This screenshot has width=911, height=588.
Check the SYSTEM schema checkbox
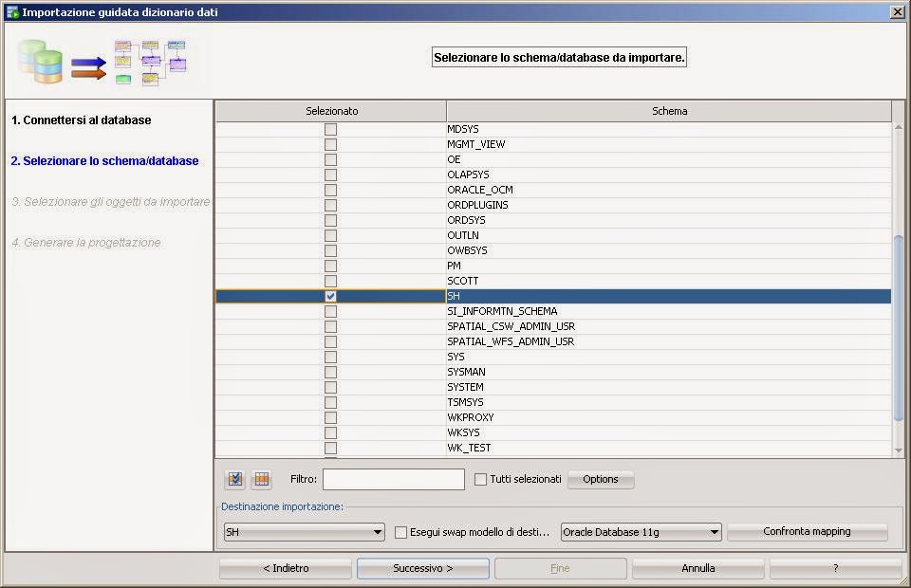(330, 387)
